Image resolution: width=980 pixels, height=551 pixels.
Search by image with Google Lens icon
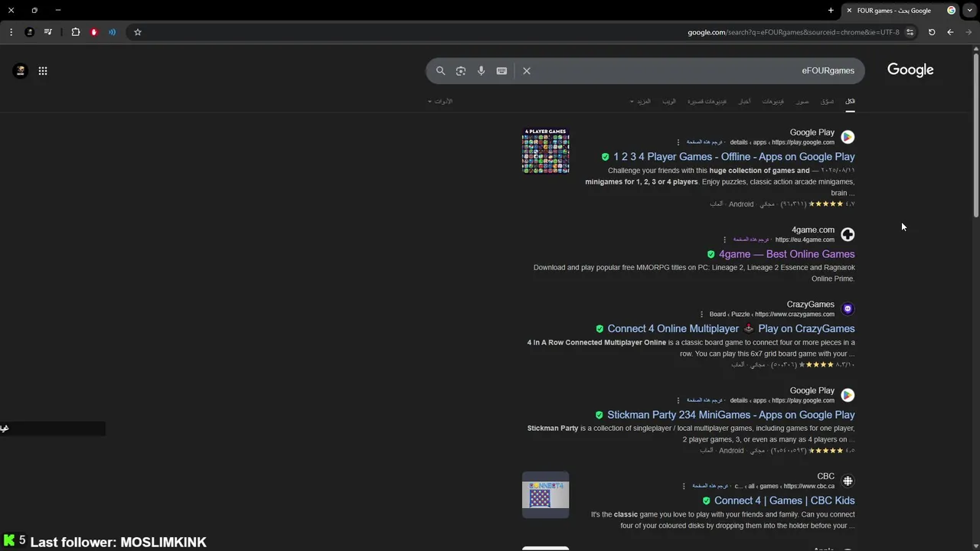click(x=461, y=70)
